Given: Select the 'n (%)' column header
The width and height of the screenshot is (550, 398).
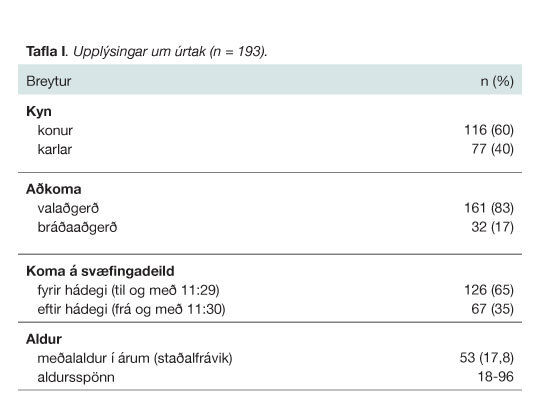Looking at the screenshot, I should point(497,81).
